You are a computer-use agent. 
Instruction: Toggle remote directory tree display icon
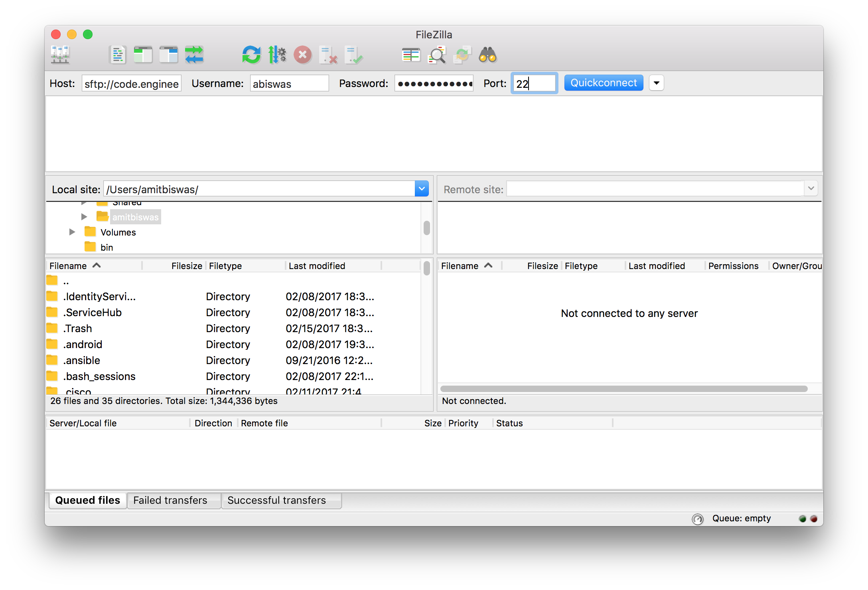pyautogui.click(x=169, y=55)
